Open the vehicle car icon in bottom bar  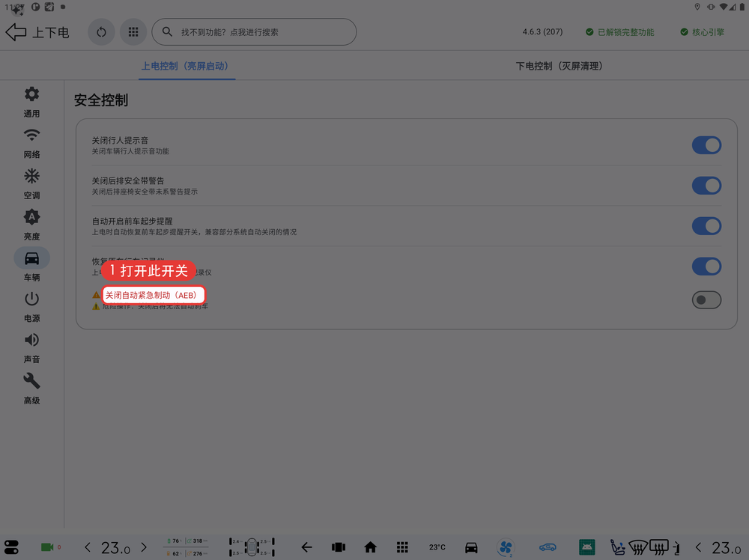471,547
